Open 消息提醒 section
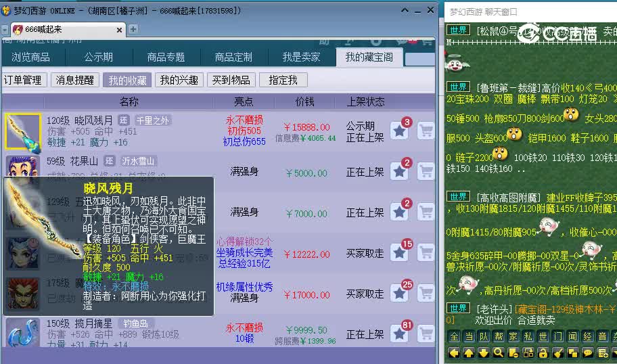617x364 pixels. click(x=75, y=81)
